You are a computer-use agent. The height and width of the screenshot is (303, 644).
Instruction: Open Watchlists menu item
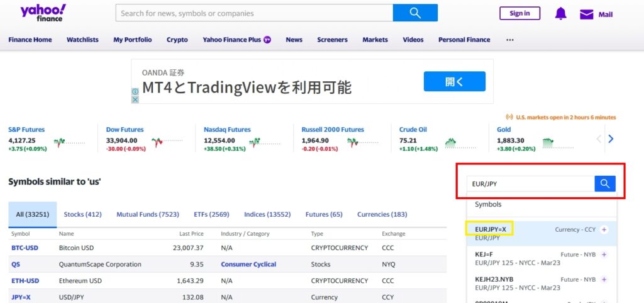pos(82,40)
